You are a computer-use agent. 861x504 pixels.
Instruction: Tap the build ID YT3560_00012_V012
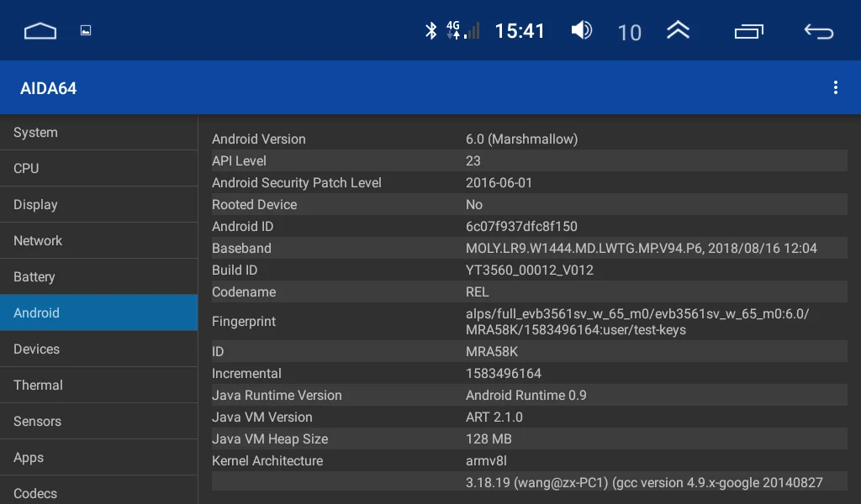coord(530,270)
